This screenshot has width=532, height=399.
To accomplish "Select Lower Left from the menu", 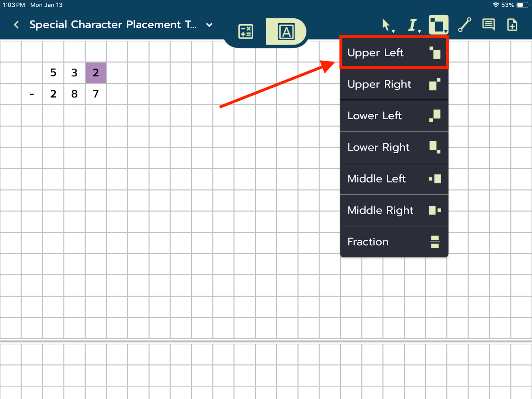I will pos(394,116).
